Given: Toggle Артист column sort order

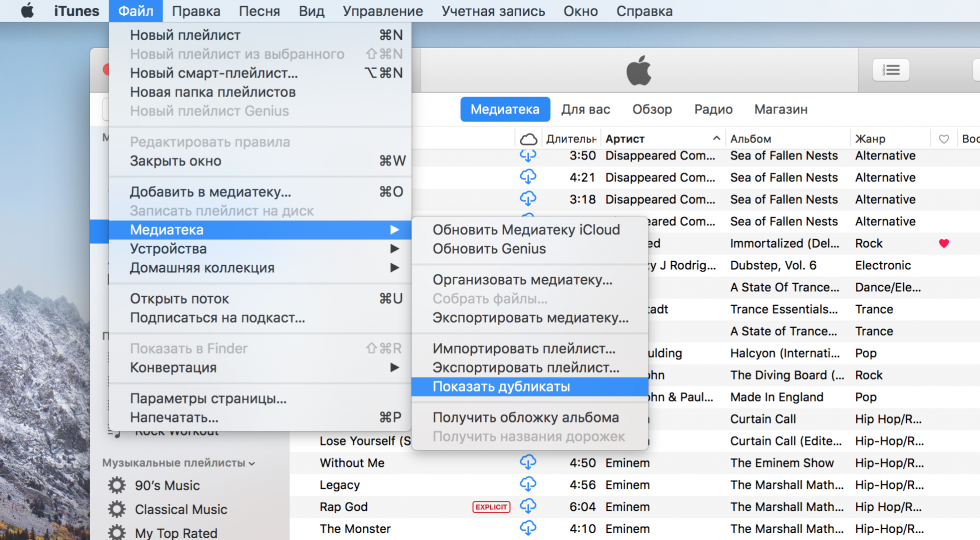Looking at the screenshot, I should pyautogui.click(x=662, y=139).
